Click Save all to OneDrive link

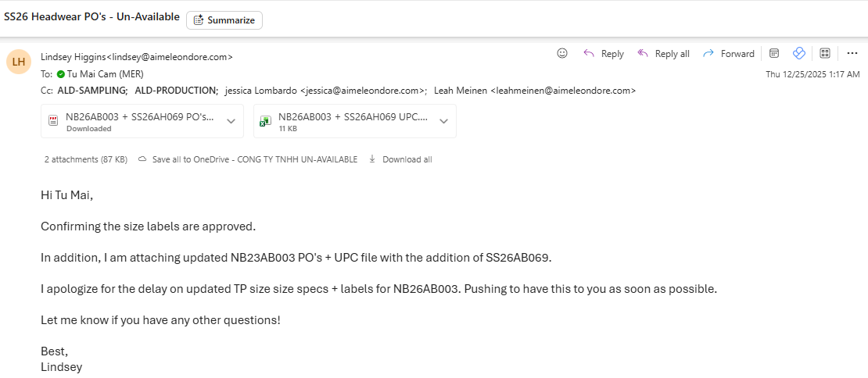click(x=247, y=159)
